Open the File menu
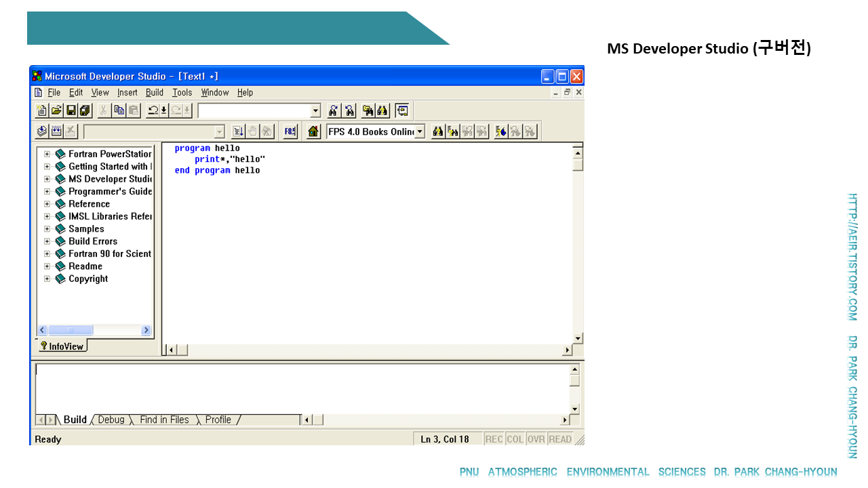 pyautogui.click(x=54, y=93)
